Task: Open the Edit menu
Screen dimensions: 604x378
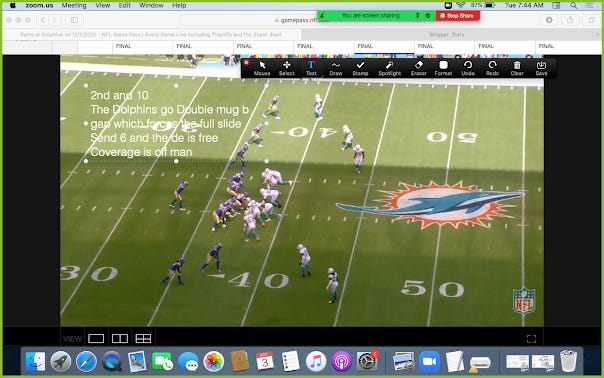Action: 124,5
